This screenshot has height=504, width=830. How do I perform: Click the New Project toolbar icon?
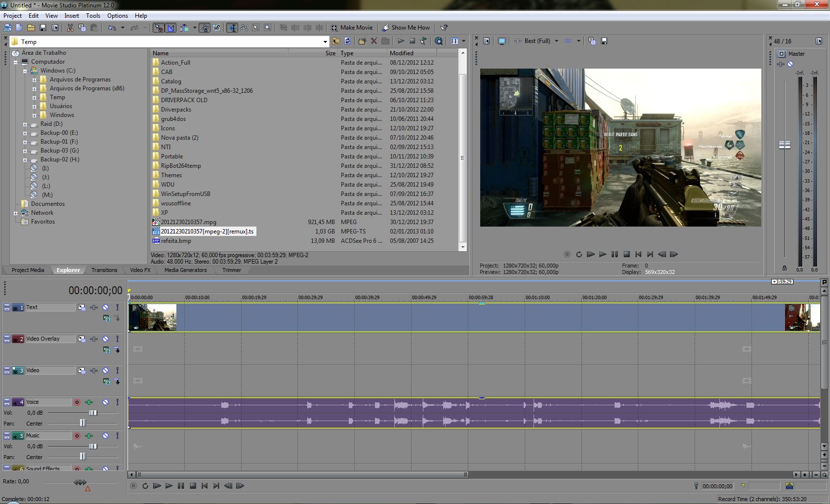point(19,28)
